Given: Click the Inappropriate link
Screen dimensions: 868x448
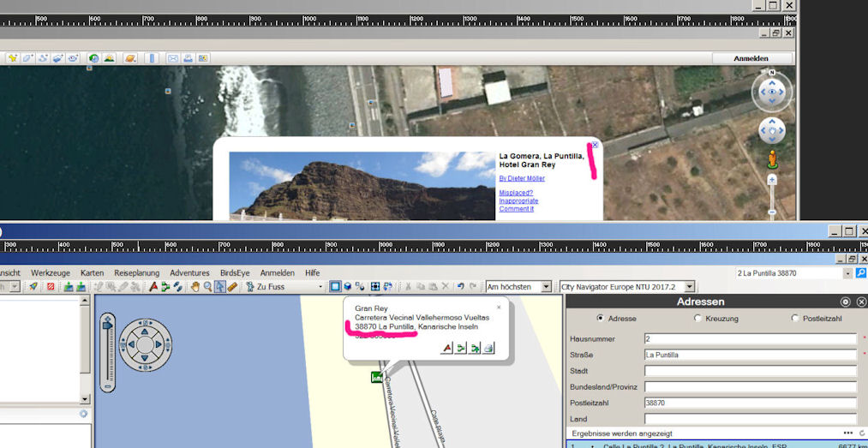Looking at the screenshot, I should pyautogui.click(x=518, y=200).
